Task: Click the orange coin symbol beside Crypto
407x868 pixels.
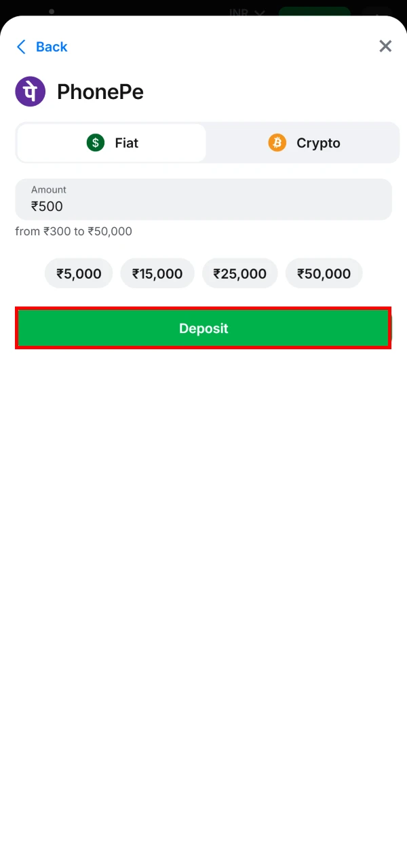Action: pyautogui.click(x=277, y=142)
